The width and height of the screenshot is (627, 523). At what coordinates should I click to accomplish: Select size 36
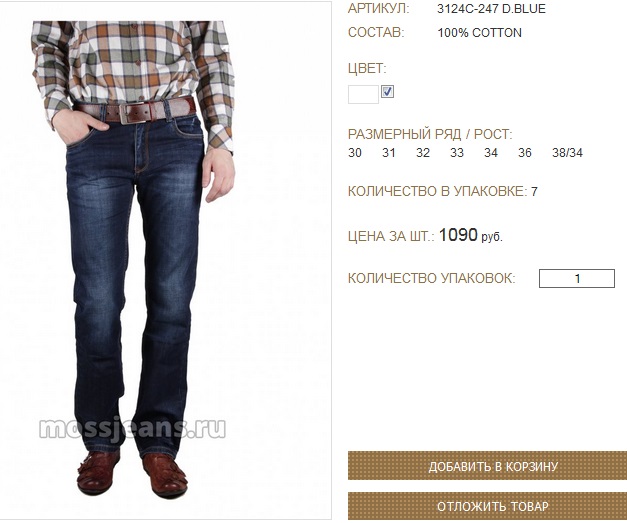525,153
